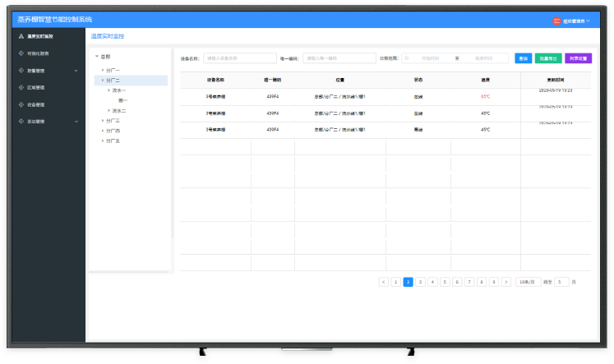Click the 设备名称 search input field
Screen dimensions: 614x364
point(240,58)
